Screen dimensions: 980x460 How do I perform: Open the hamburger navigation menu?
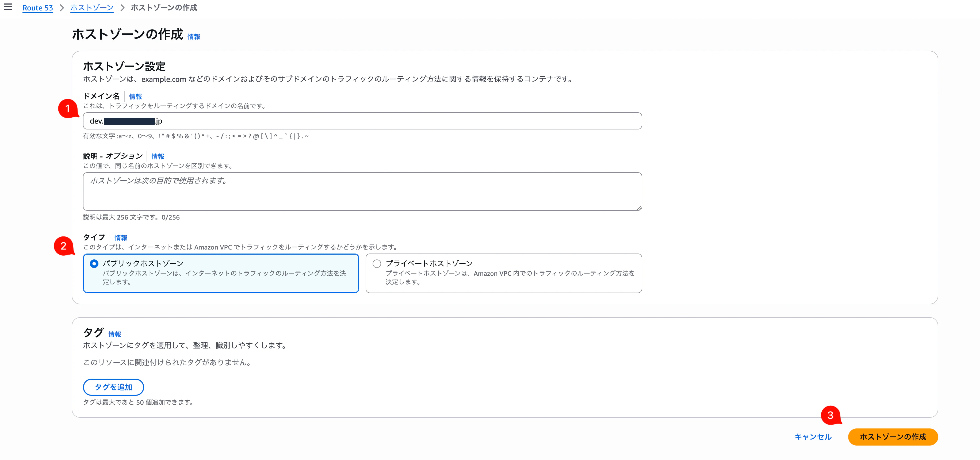[8, 7]
